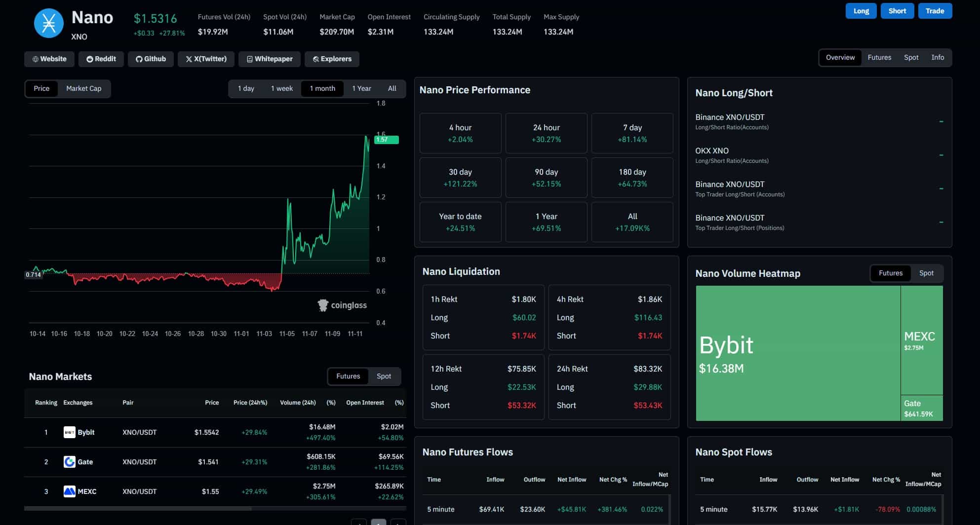Open the official Website link
Image resolution: width=980 pixels, height=525 pixels.
(x=49, y=59)
